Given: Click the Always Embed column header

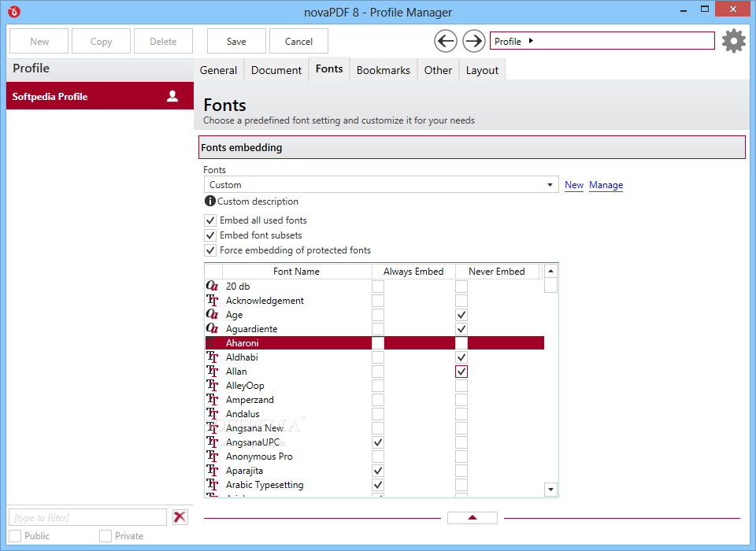Looking at the screenshot, I should (x=413, y=272).
